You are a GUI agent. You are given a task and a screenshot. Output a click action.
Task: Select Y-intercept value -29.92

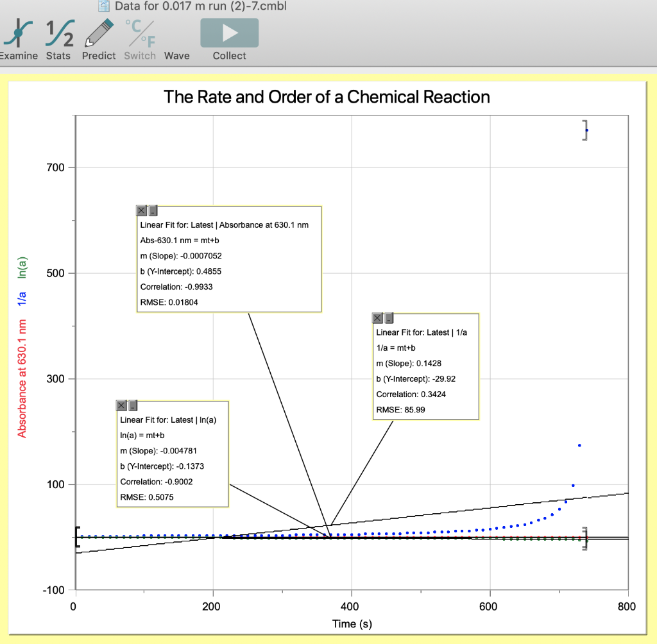tap(444, 379)
